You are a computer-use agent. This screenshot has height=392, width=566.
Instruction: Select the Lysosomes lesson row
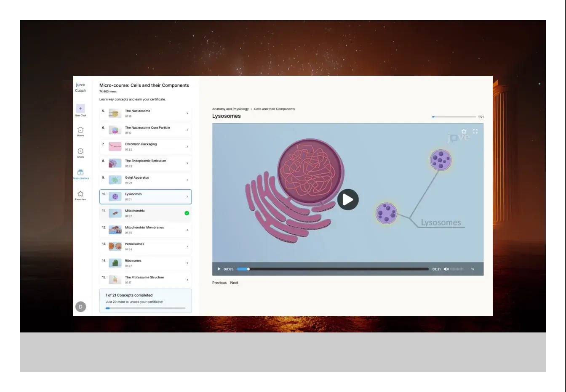pos(146,196)
